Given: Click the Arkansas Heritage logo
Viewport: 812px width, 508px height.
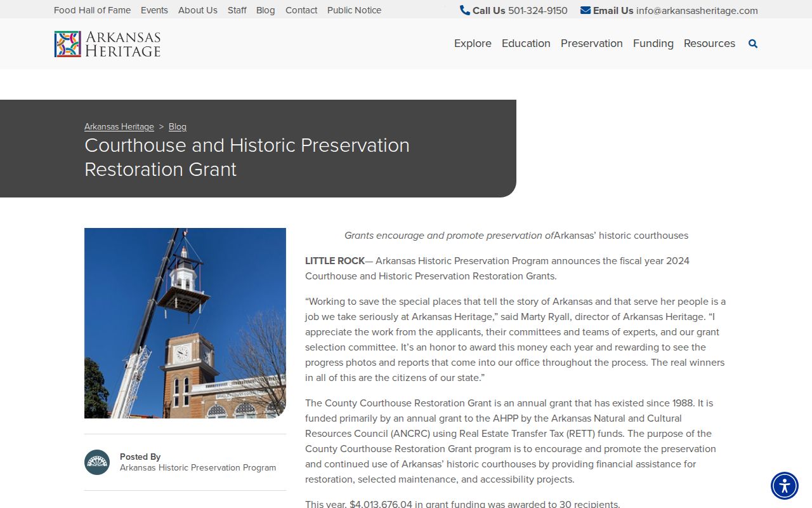Looking at the screenshot, I should (107, 44).
